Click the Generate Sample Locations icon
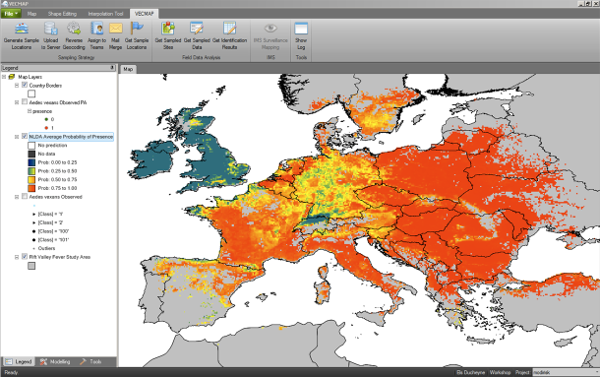600x377 pixels. pos(21,36)
